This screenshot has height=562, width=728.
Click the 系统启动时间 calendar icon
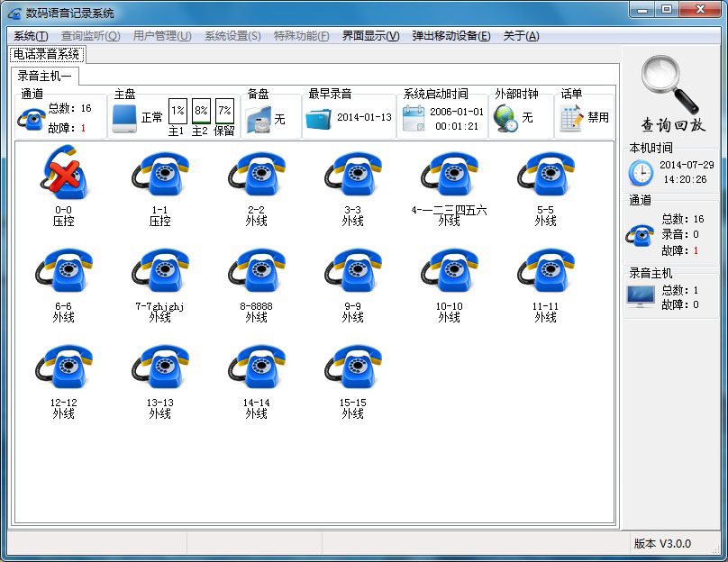(x=413, y=118)
